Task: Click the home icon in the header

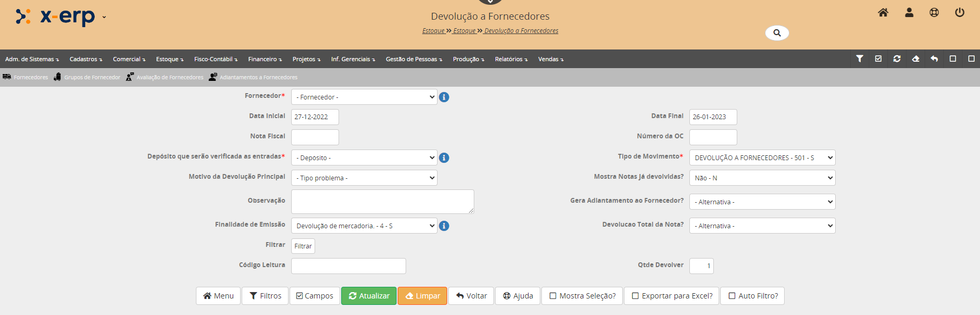Action: tap(883, 13)
